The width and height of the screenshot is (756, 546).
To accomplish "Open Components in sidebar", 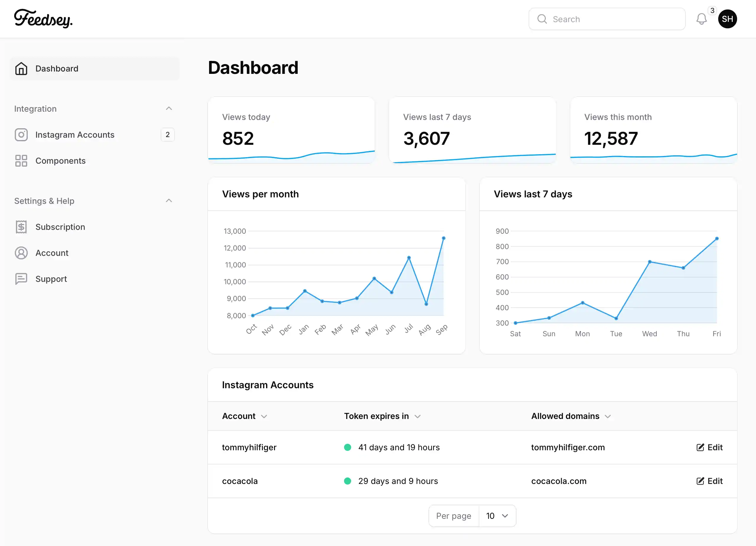I will [x=95, y=161].
